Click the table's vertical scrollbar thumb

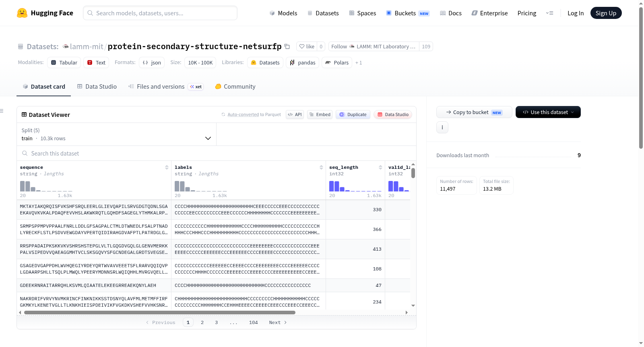[413, 173]
